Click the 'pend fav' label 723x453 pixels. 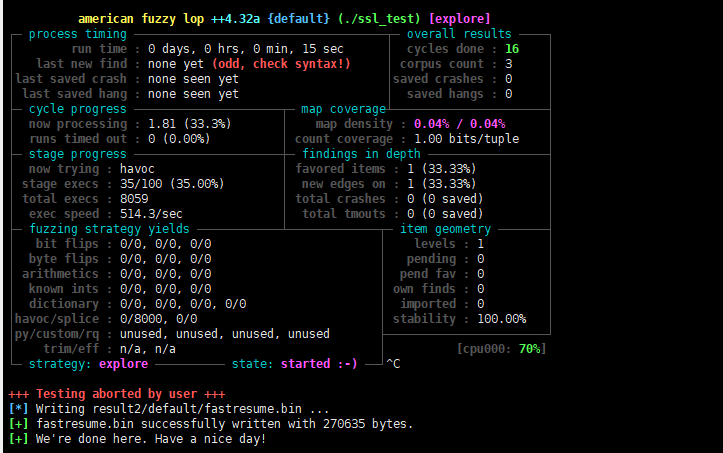click(428, 274)
